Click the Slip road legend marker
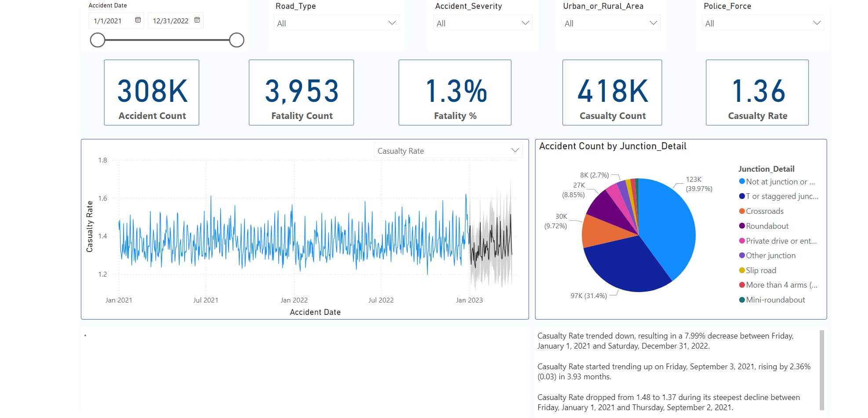Viewport: 868px width, 418px height. click(742, 270)
